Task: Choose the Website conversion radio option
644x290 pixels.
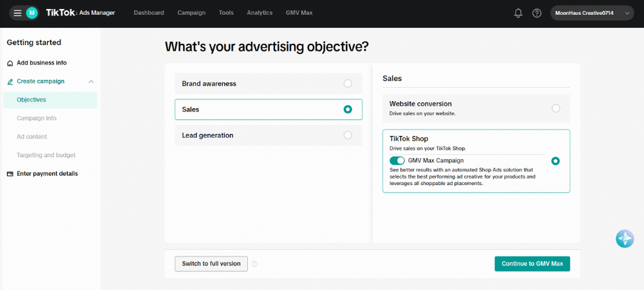Action: [x=556, y=108]
